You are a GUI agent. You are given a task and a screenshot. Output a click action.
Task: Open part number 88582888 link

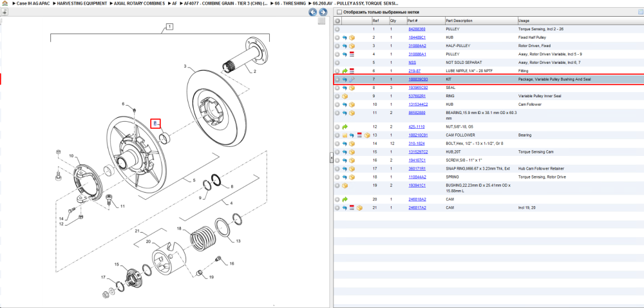pos(417,113)
